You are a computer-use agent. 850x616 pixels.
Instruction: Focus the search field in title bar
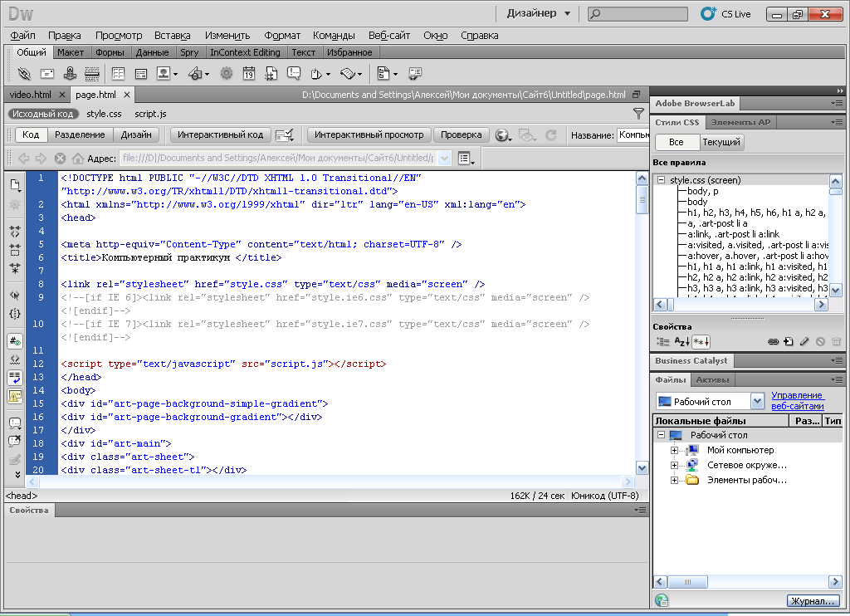638,14
